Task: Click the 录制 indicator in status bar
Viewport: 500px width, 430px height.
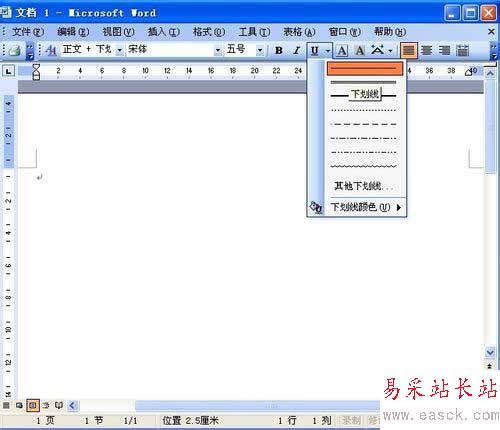Action: [351, 420]
